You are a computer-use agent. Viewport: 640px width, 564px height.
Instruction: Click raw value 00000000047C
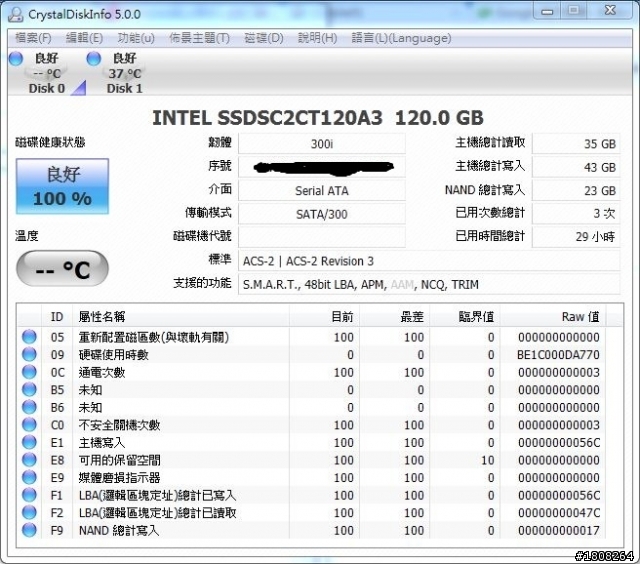coord(559,513)
